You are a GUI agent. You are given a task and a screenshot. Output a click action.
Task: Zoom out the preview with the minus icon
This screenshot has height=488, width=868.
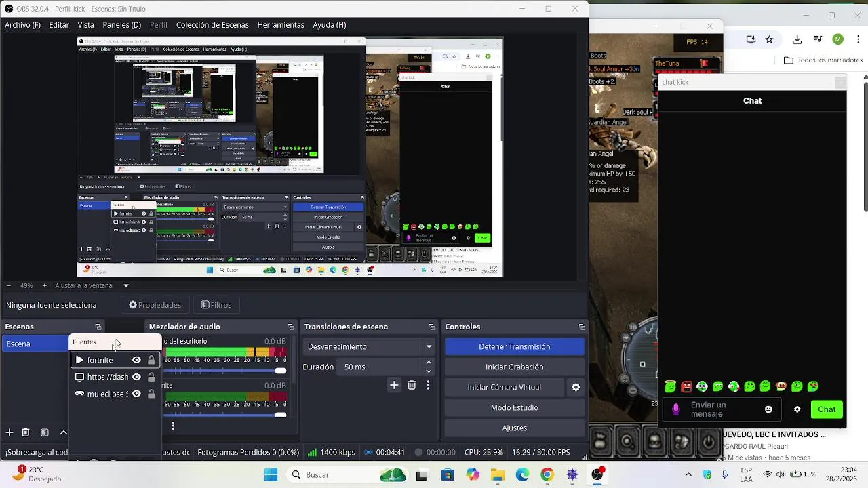(x=8, y=285)
